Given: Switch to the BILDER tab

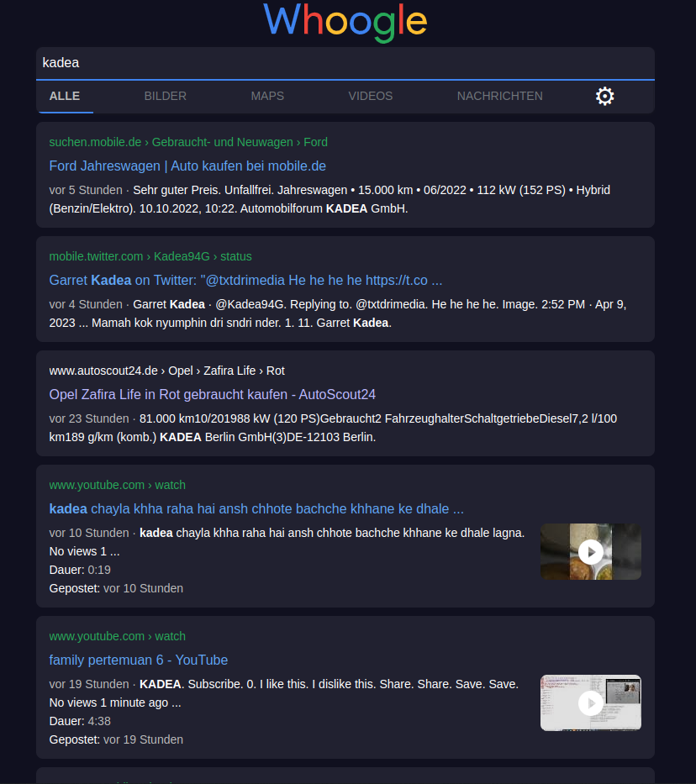Looking at the screenshot, I should tap(166, 96).
